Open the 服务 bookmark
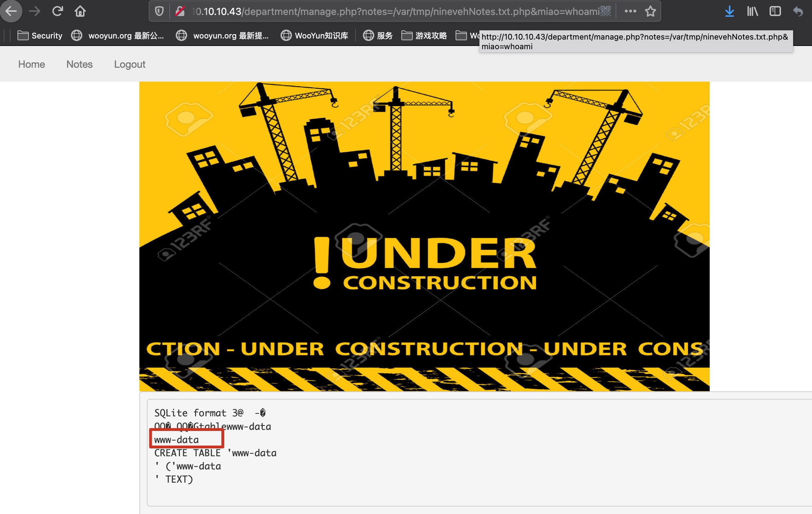812x514 pixels. (378, 36)
